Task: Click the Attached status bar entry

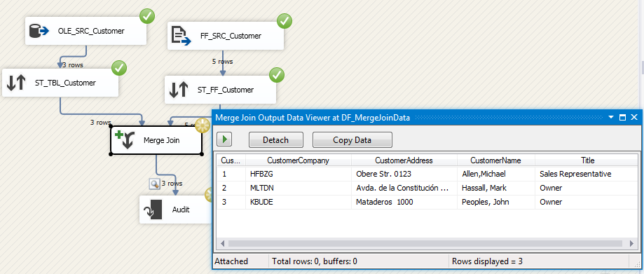Action: pyautogui.click(x=231, y=261)
